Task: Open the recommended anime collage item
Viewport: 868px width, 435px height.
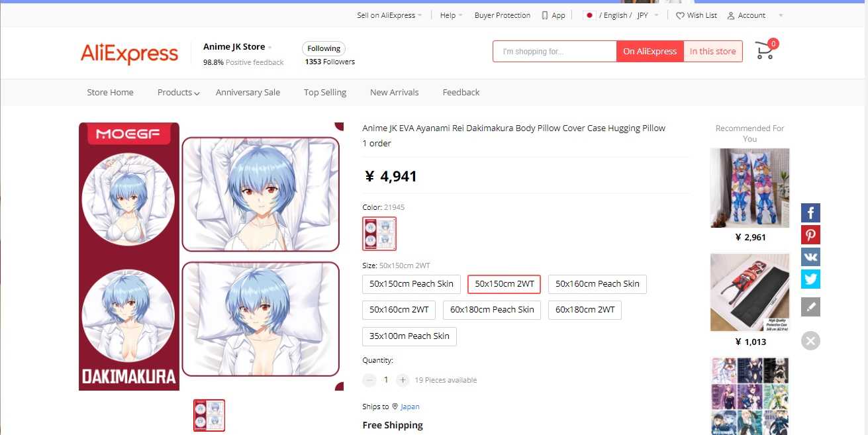Action: pos(749,396)
